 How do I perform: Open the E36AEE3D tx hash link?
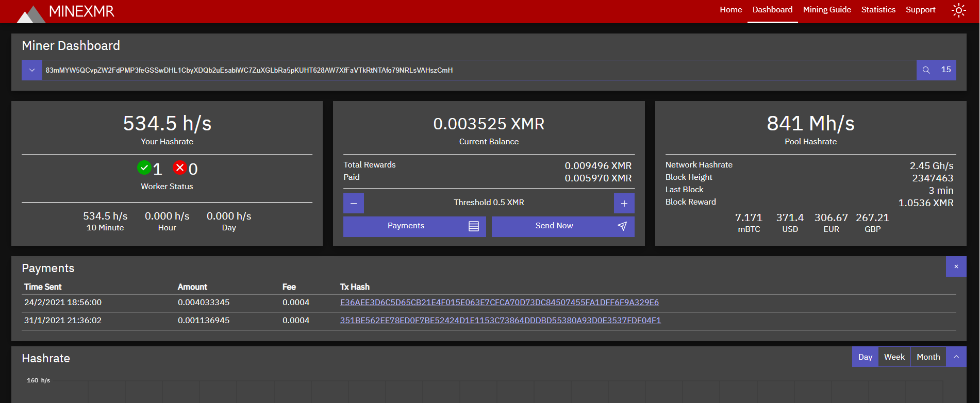point(499,303)
